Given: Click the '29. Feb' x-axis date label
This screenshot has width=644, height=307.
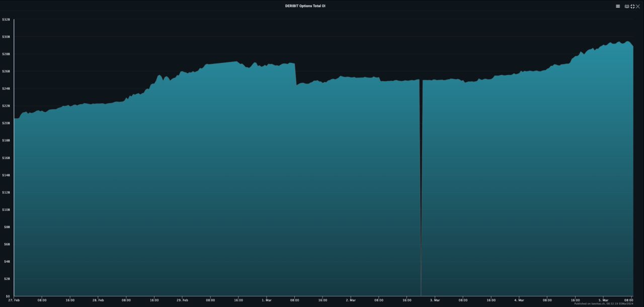Looking at the screenshot, I should click(182, 300).
